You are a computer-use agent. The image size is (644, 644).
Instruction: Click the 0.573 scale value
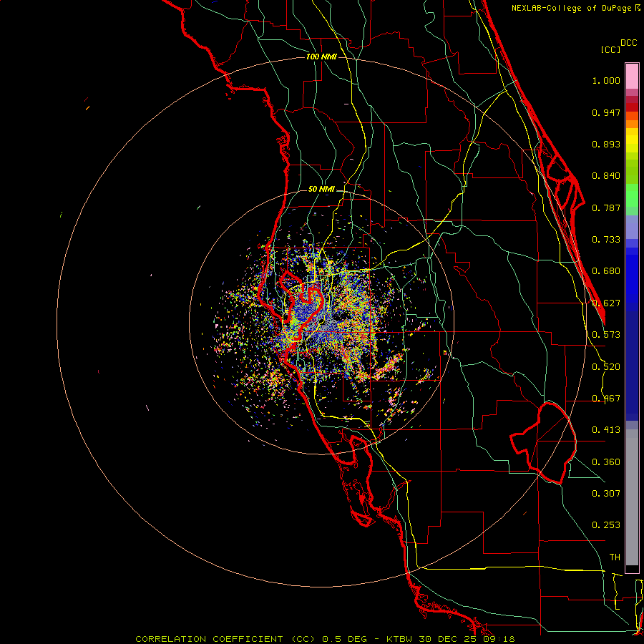click(606, 335)
